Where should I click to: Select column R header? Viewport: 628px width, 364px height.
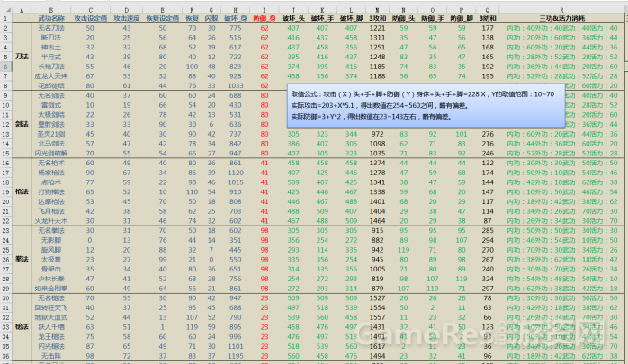(561, 10)
